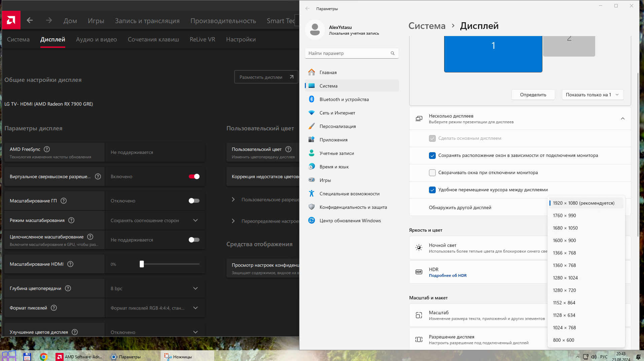
Task: Go back in AMD Software navigation
Action: (x=30, y=21)
